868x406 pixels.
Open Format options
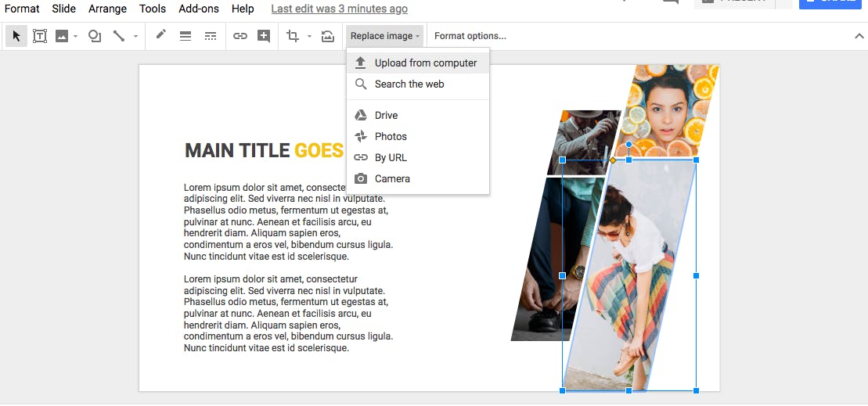[470, 36]
